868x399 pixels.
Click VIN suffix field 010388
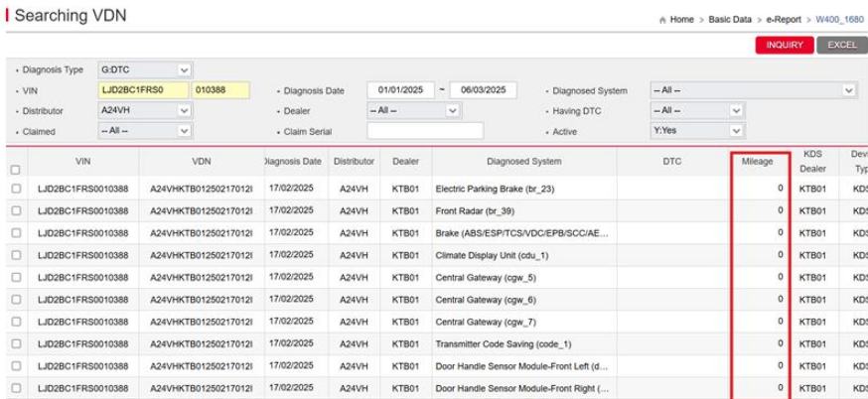[x=220, y=90]
